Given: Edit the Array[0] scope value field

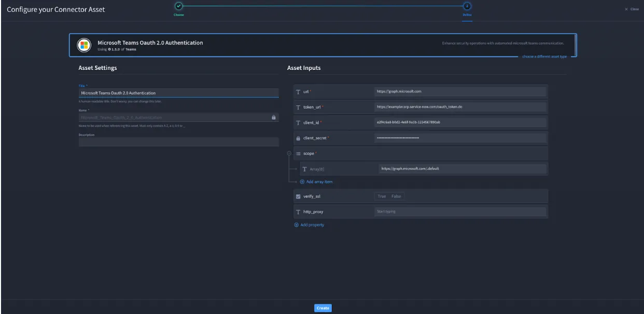Looking at the screenshot, I should pyautogui.click(x=463, y=169).
